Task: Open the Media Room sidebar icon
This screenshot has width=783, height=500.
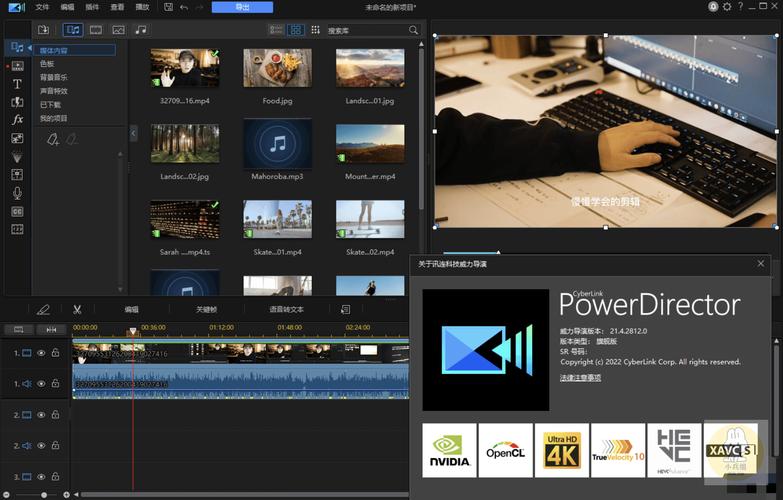Action: coord(17,47)
